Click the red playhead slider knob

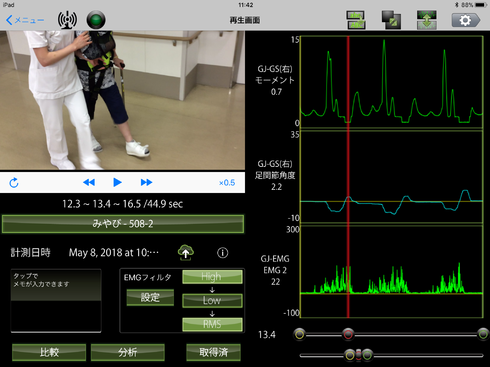(348, 334)
